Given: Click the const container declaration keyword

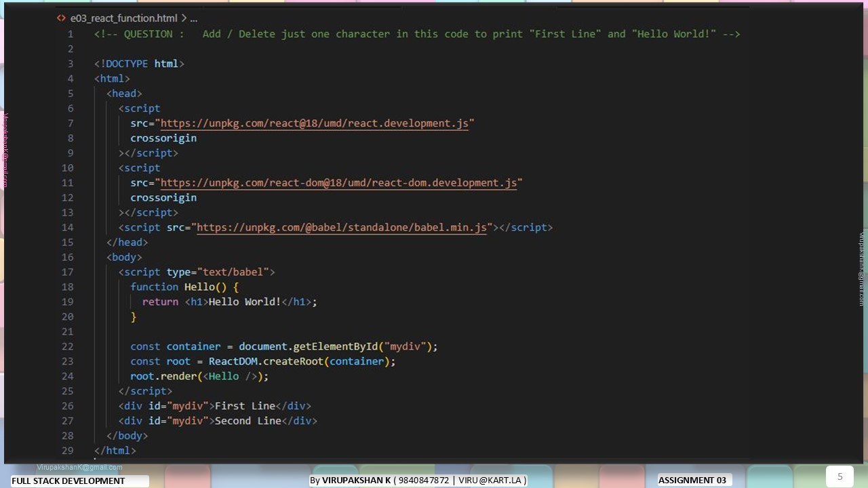Looking at the screenshot, I should point(145,347).
